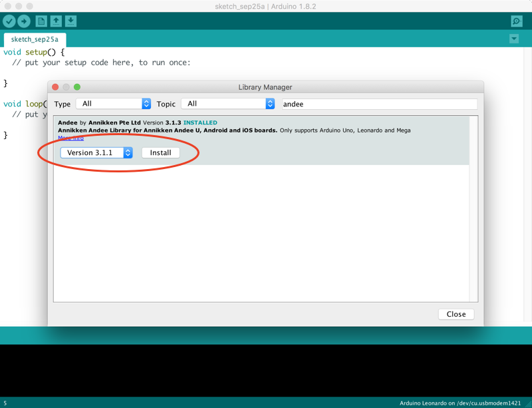Image resolution: width=532 pixels, height=408 pixels.
Task: Click the Arduino Leonardo board status text
Action: point(460,403)
